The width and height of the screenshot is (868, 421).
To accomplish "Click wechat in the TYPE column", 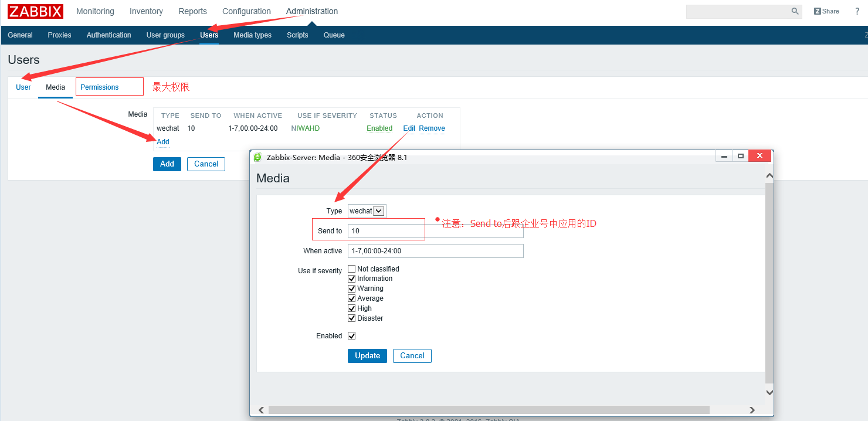I will pos(168,128).
